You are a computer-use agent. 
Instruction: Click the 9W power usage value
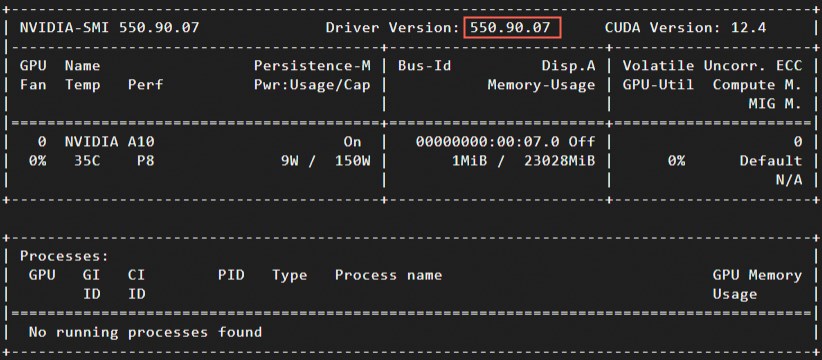point(289,160)
